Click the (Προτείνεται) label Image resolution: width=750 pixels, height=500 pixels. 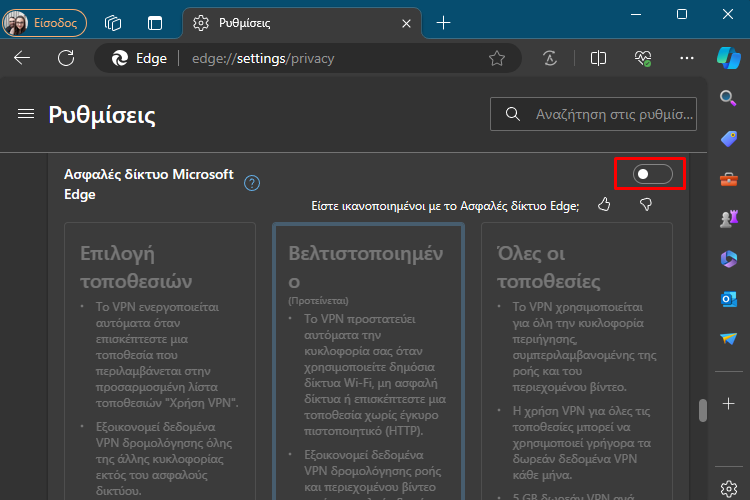[x=318, y=300]
